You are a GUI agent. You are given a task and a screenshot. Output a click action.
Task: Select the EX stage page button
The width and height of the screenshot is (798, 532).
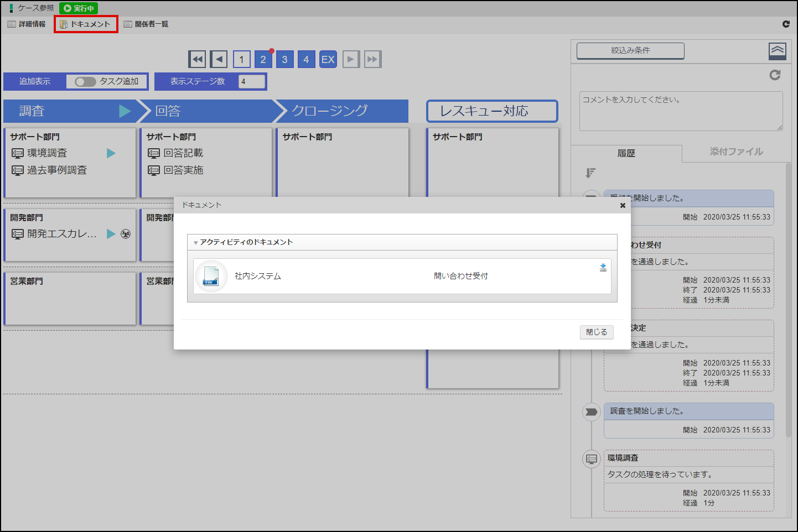point(328,59)
